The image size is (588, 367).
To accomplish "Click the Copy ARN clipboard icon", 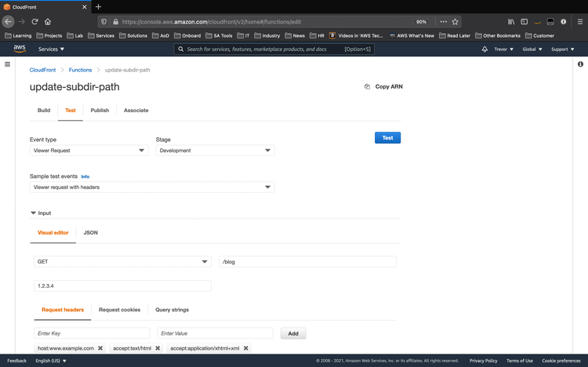I will point(367,87).
